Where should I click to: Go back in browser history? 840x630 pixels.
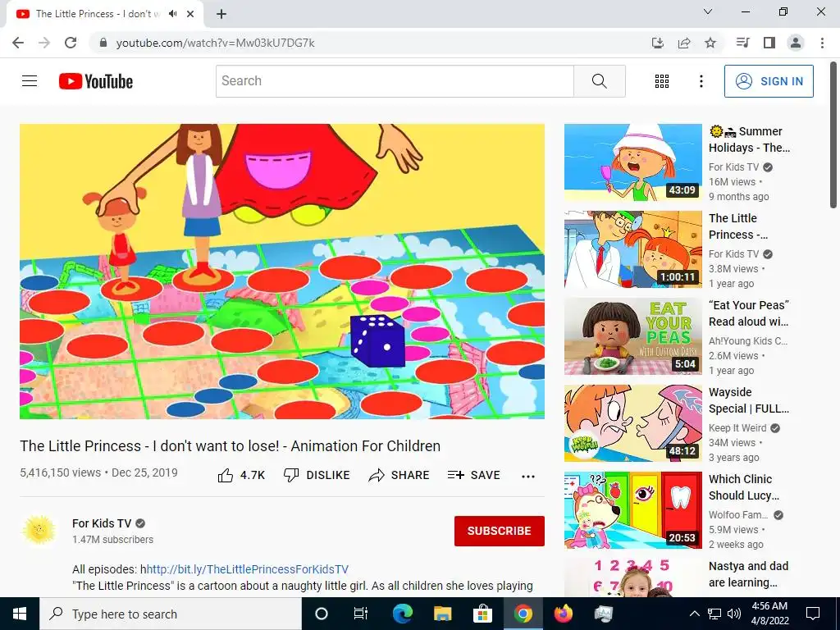18,43
